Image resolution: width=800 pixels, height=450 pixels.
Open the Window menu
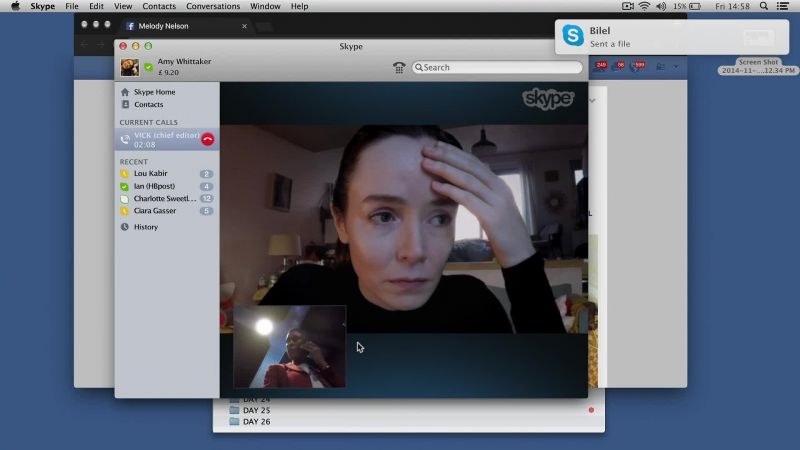(x=265, y=6)
